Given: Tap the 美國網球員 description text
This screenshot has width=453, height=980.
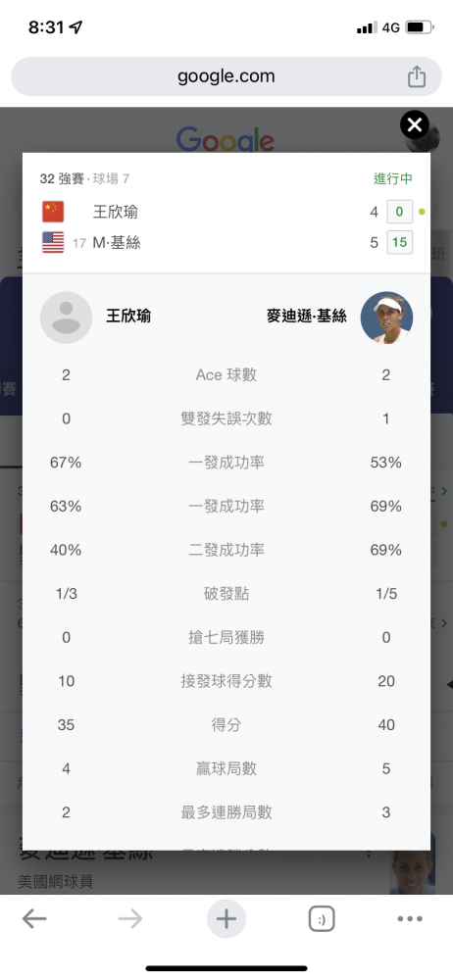Looking at the screenshot, I should click(x=55, y=881).
